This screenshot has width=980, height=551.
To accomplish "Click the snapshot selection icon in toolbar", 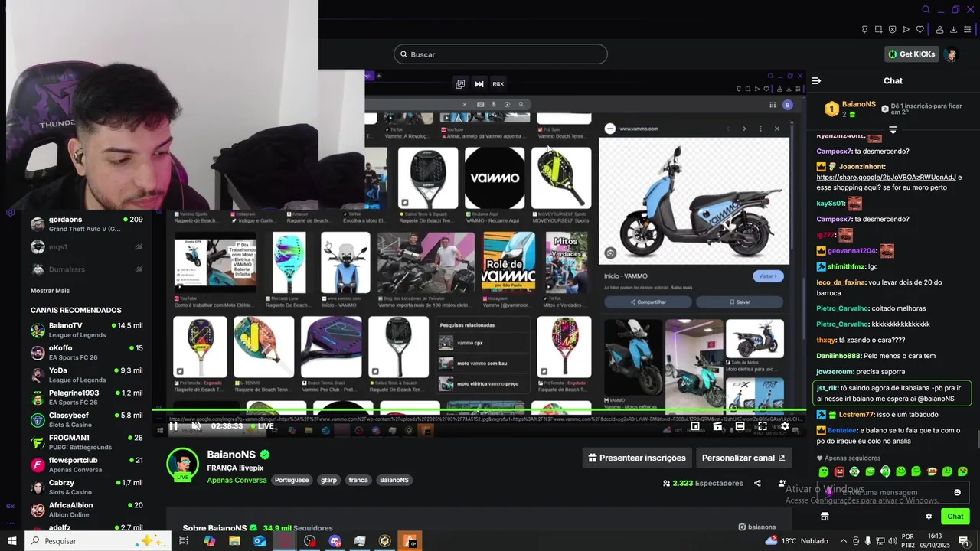I will point(879,30).
